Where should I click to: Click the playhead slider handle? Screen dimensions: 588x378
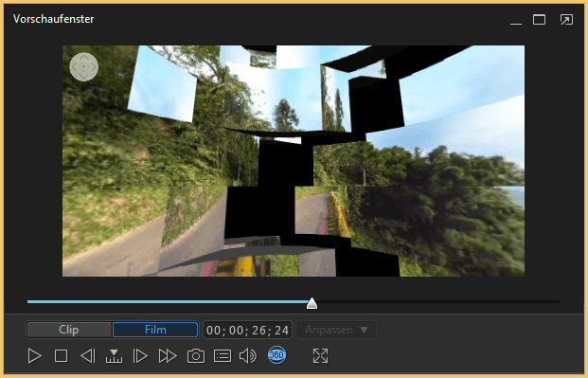[x=312, y=303]
